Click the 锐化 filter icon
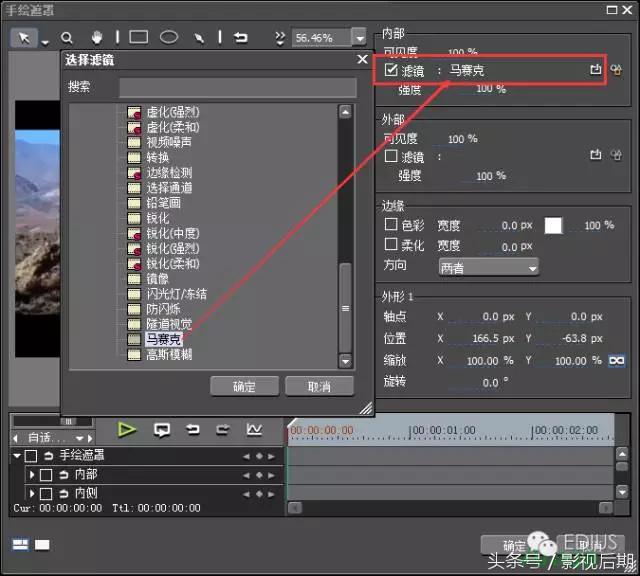The width and height of the screenshot is (640, 576). click(x=134, y=218)
